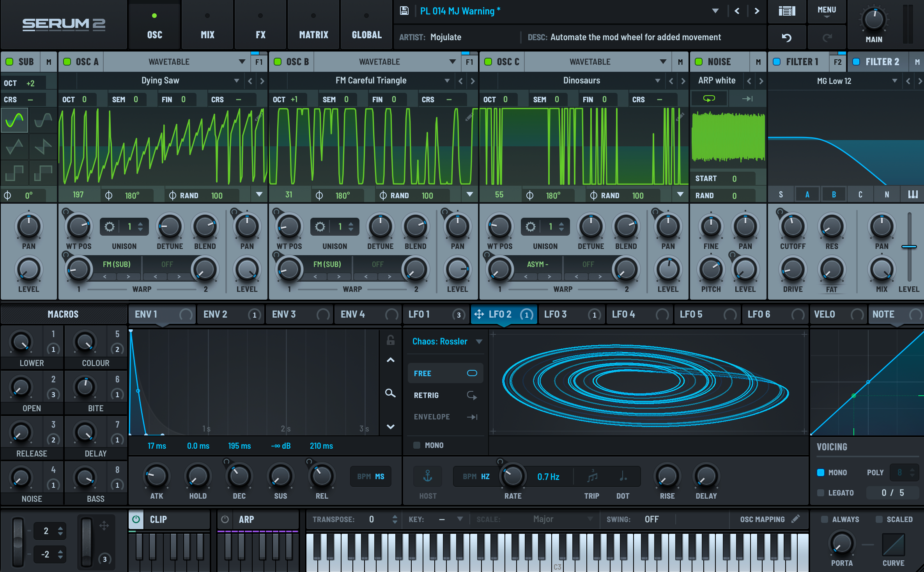This screenshot has height=572, width=924.
Task: Toggle the LFO host anchor icon
Action: pyautogui.click(x=428, y=476)
